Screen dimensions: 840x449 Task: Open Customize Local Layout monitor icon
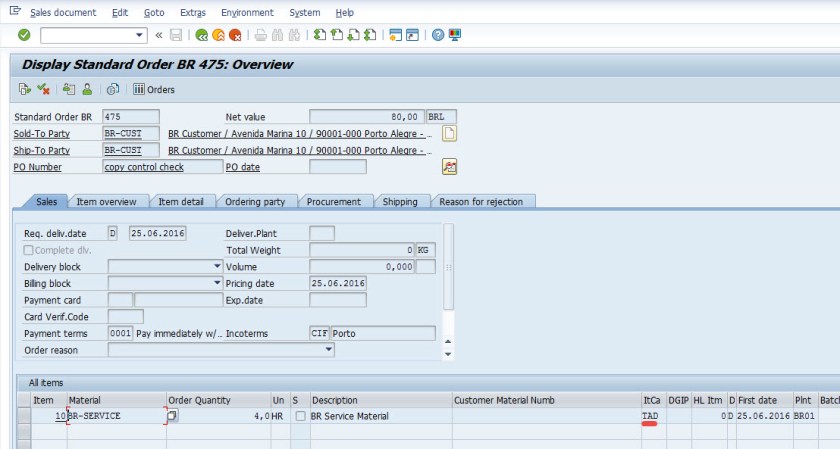455,35
